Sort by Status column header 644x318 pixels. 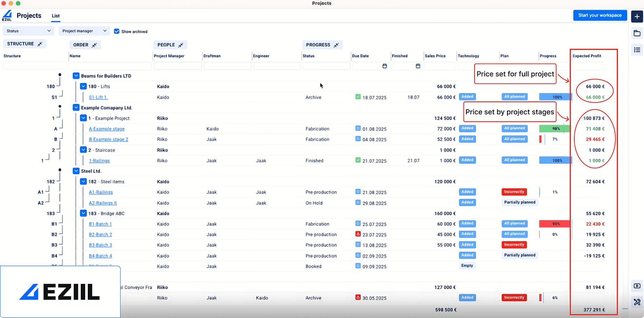[x=308, y=56]
